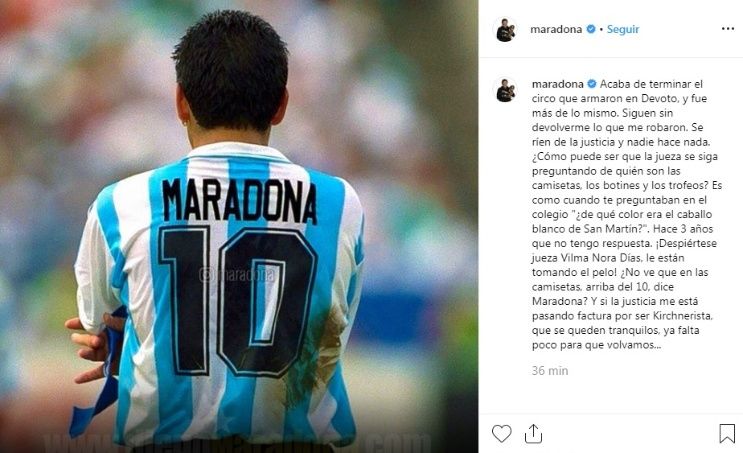Open the maradona username beside the caption
743x453 pixels.
pos(557,84)
